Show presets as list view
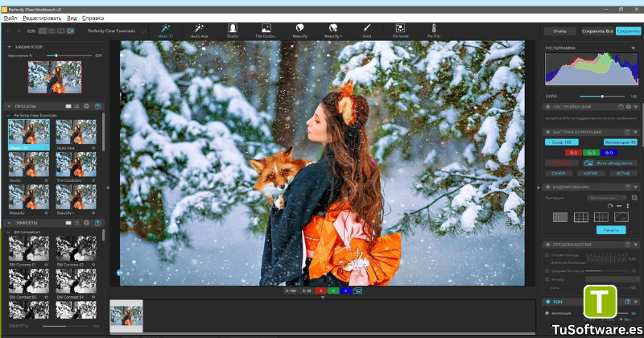 (x=76, y=106)
